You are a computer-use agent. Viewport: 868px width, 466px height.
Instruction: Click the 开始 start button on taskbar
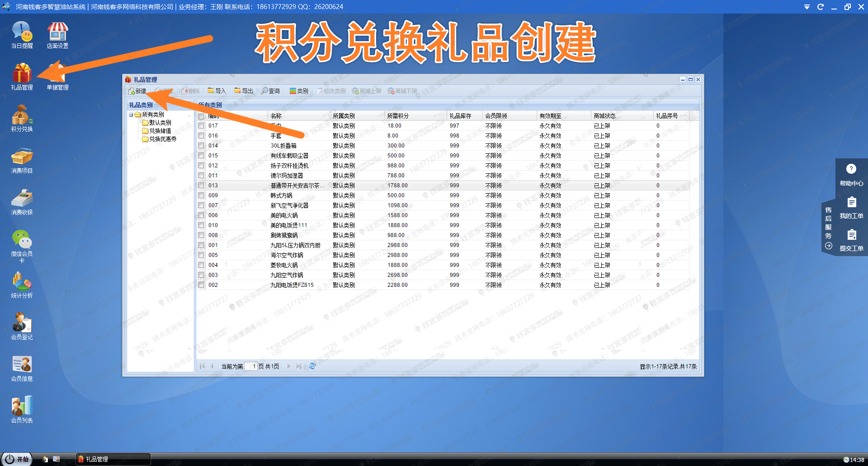pyautogui.click(x=17, y=459)
